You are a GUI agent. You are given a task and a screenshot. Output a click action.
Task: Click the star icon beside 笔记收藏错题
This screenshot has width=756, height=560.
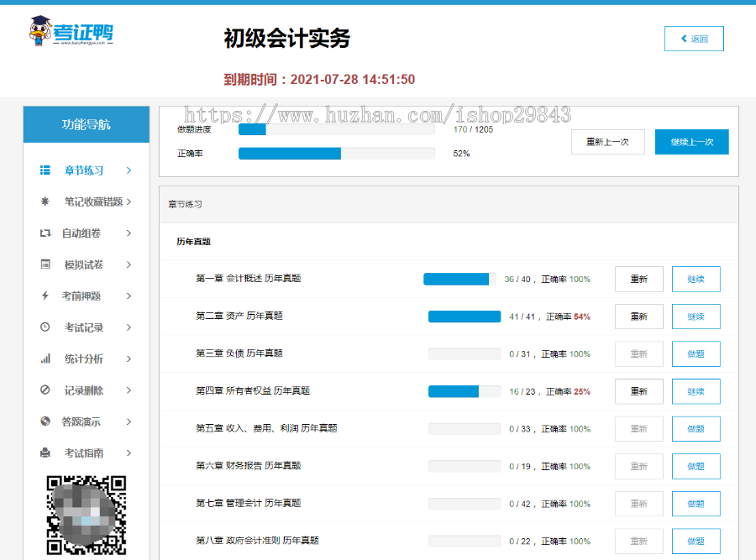pyautogui.click(x=45, y=201)
